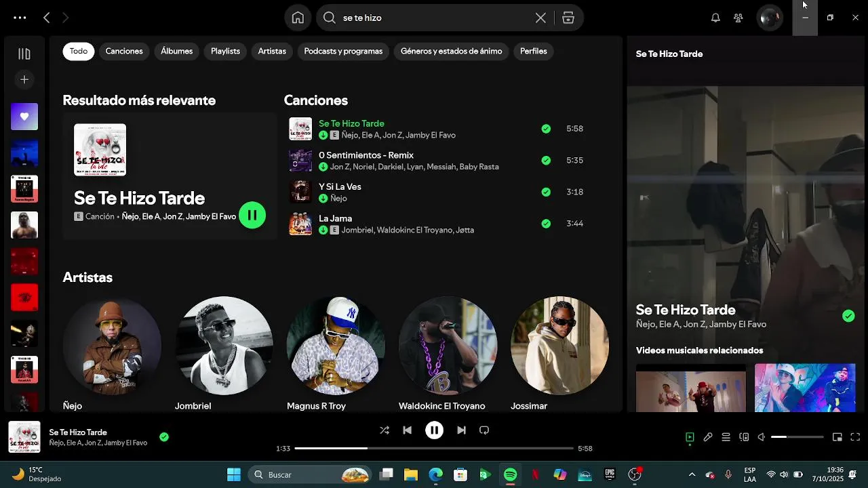Select the Playlists filter

(225, 52)
